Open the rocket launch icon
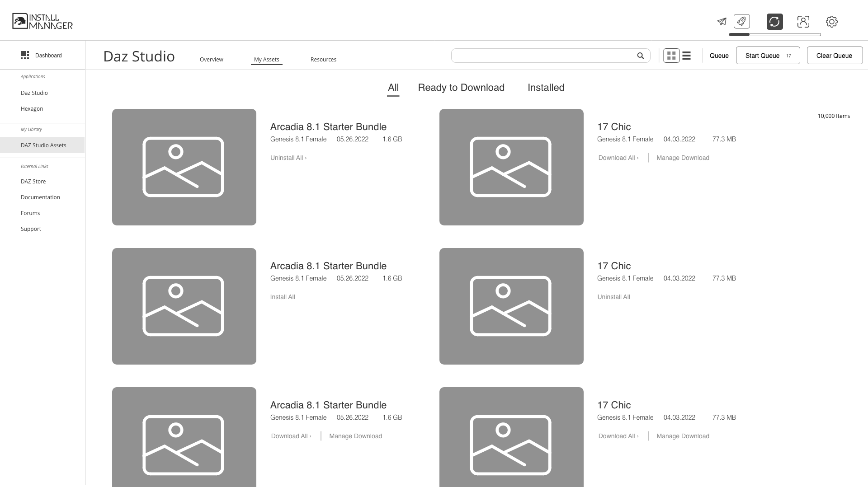The height and width of the screenshot is (487, 868). point(741,21)
